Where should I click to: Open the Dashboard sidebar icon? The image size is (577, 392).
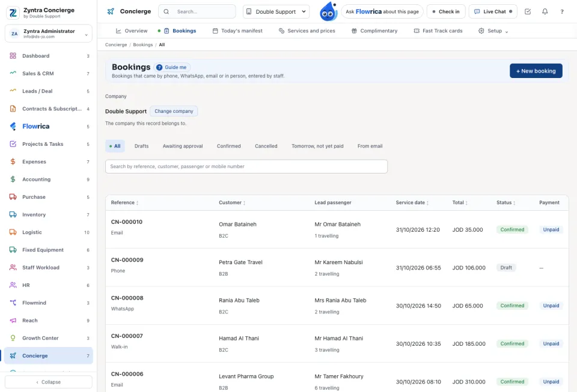13,56
